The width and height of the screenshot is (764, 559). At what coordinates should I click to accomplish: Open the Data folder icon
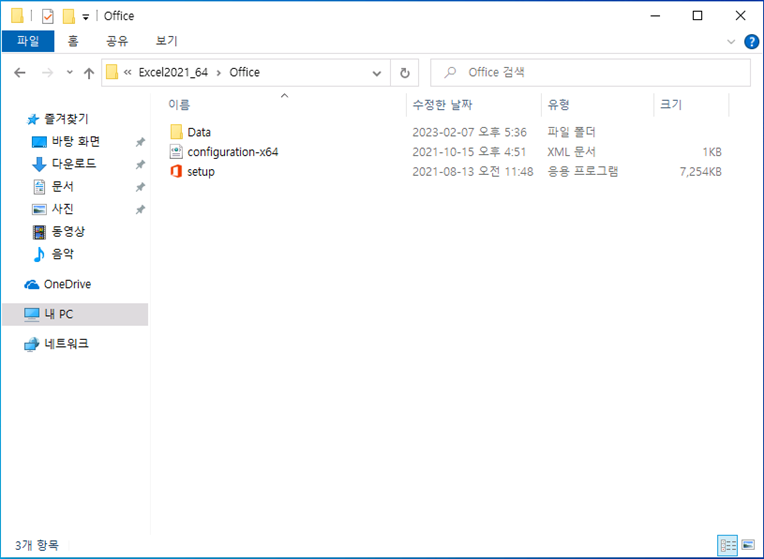(x=176, y=132)
